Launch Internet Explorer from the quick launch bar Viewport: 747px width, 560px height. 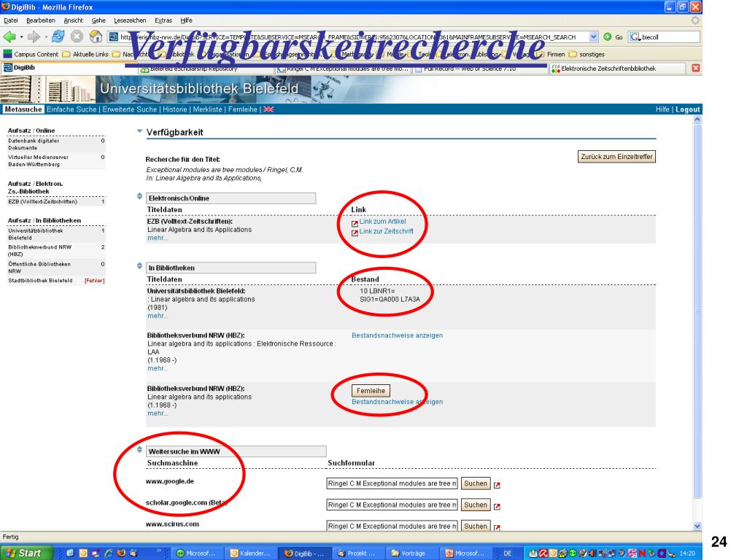(x=109, y=553)
